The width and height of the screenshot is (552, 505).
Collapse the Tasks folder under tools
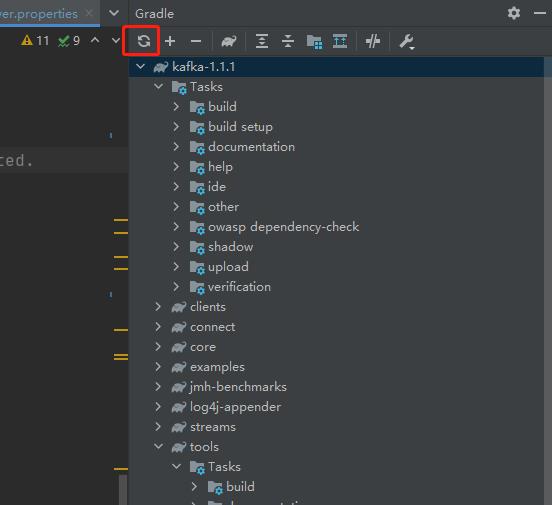point(176,467)
